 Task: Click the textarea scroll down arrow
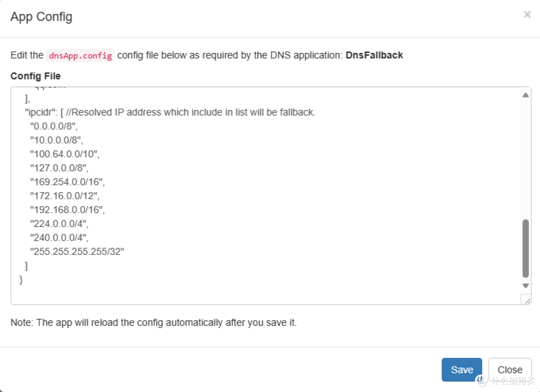525,286
